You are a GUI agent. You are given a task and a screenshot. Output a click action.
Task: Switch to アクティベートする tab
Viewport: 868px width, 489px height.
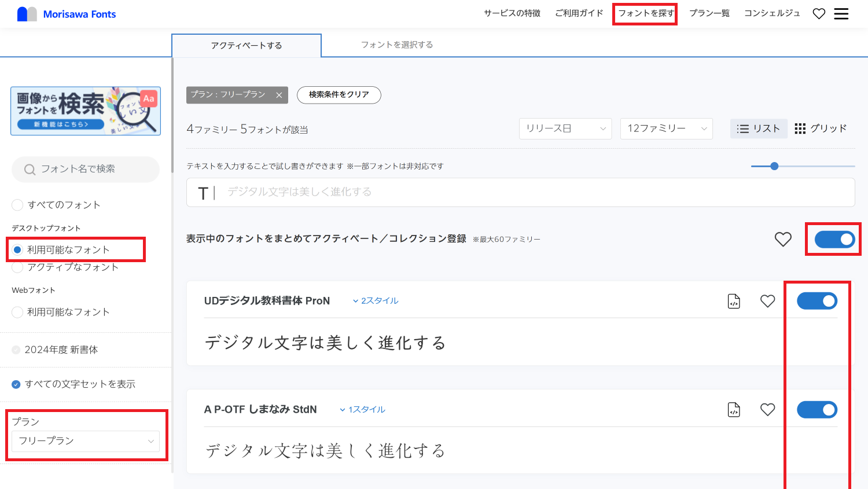pyautogui.click(x=247, y=46)
